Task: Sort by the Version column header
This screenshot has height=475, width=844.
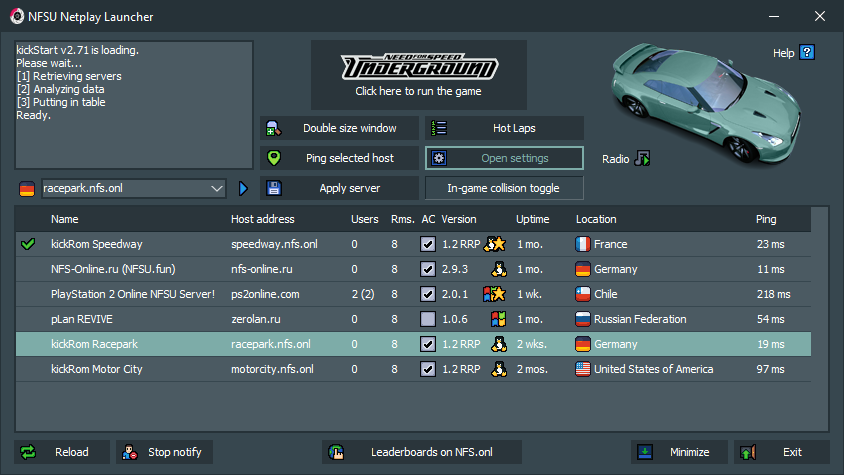Action: tap(459, 219)
